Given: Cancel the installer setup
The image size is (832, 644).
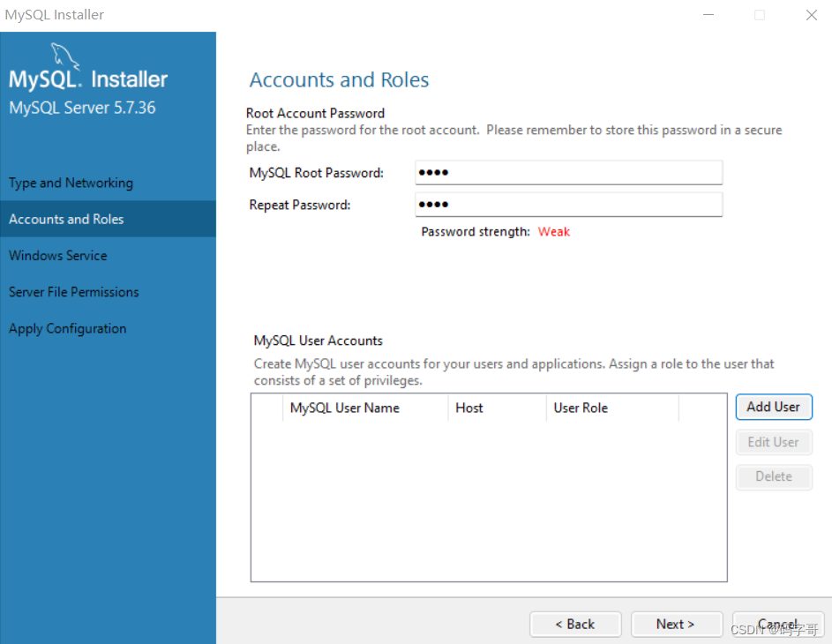Looking at the screenshot, I should pos(778,625).
